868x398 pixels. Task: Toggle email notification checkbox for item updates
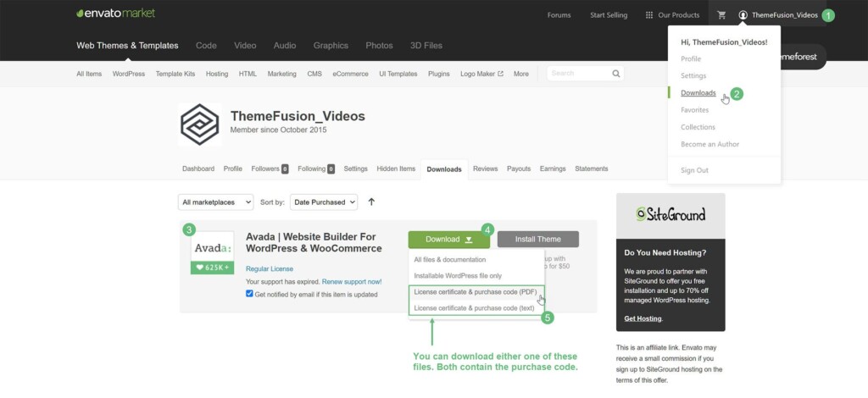249,294
